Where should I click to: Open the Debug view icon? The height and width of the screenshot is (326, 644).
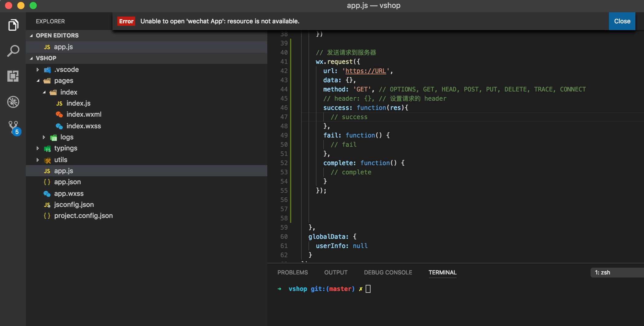pos(13,102)
